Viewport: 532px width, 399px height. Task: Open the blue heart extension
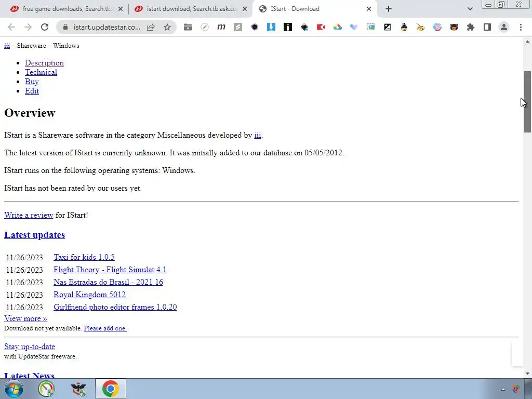pyautogui.click(x=354, y=27)
